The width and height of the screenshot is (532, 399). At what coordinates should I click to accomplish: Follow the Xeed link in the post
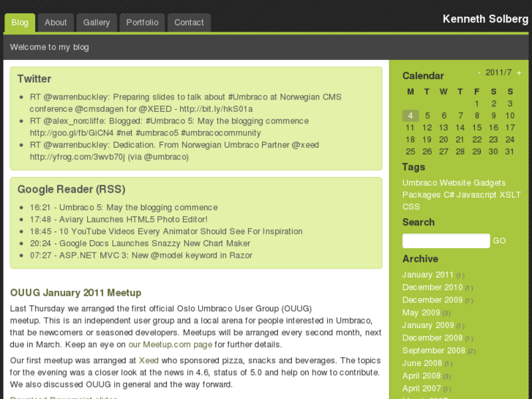click(149, 361)
